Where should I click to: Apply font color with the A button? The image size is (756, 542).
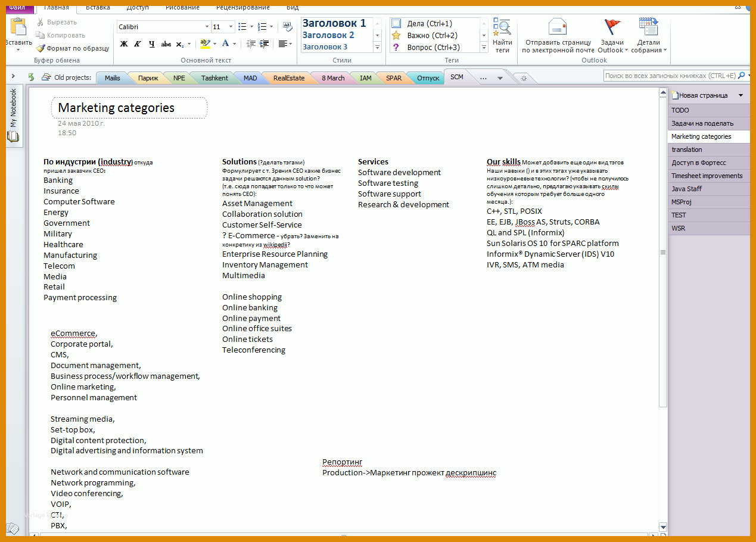point(225,43)
